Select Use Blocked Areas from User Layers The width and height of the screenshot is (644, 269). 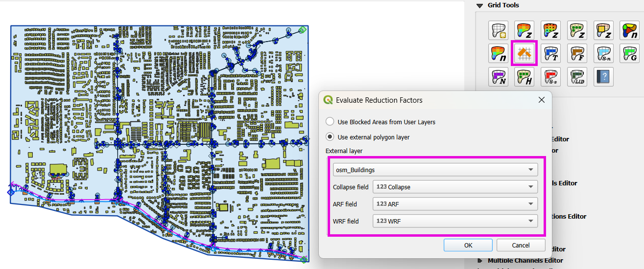(x=330, y=122)
